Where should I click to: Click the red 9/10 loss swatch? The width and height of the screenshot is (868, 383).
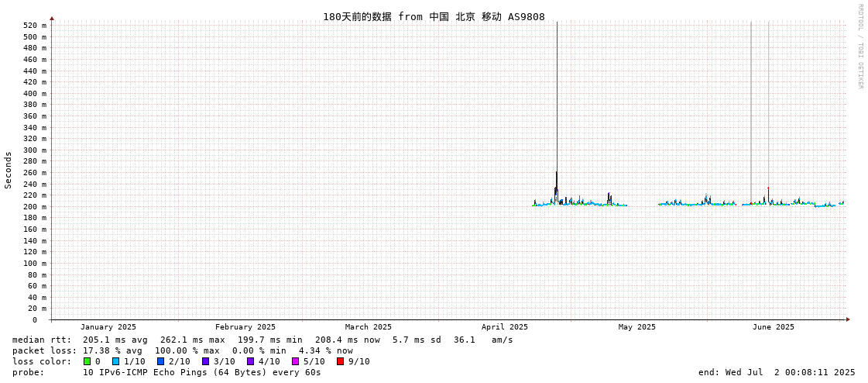click(341, 361)
